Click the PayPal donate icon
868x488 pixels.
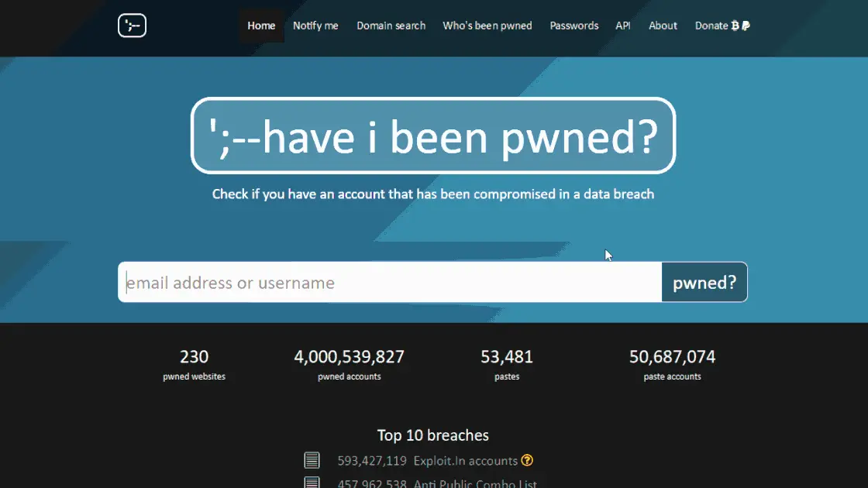click(x=746, y=26)
